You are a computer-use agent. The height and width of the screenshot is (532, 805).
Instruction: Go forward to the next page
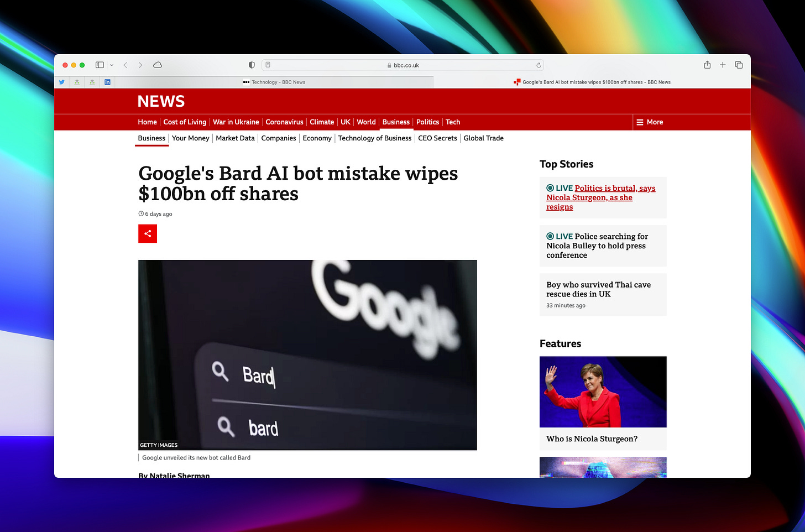pos(140,65)
